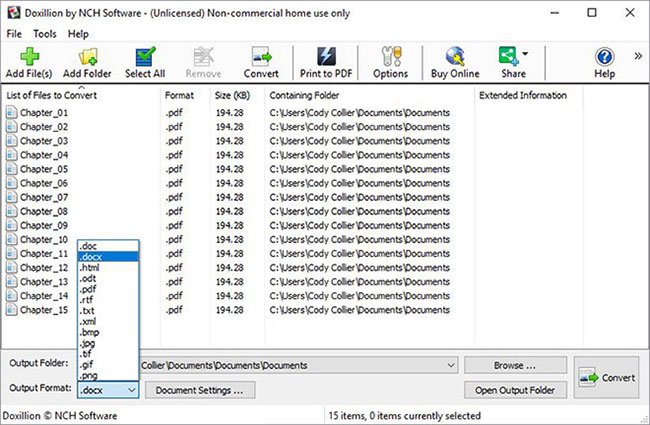Screen dimensions: 650x425
Task: Choose .bmp in the format list
Action: pos(108,332)
